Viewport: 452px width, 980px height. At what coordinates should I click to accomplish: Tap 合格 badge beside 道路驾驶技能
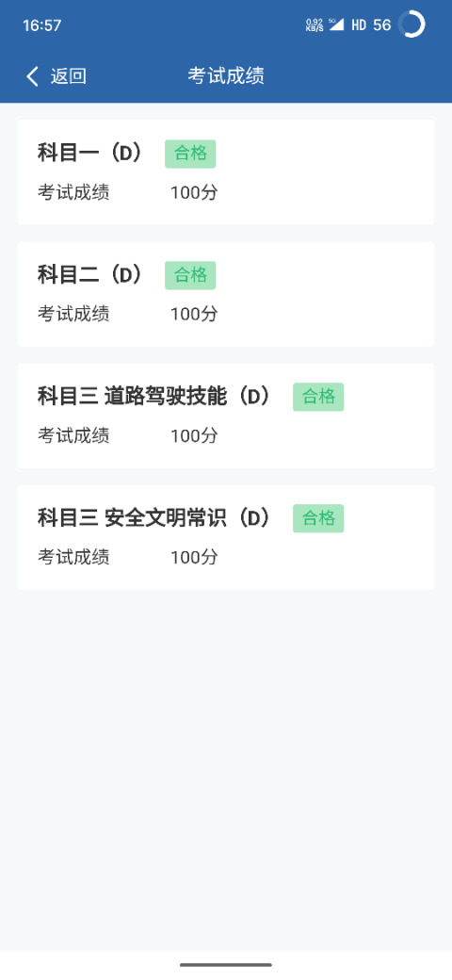[318, 397]
